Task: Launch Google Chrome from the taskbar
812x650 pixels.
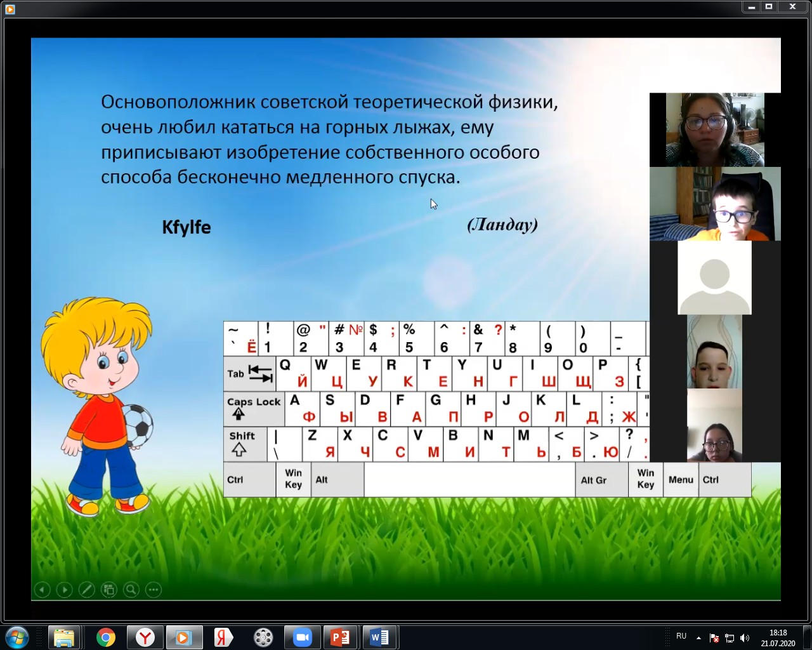Action: pyautogui.click(x=106, y=637)
